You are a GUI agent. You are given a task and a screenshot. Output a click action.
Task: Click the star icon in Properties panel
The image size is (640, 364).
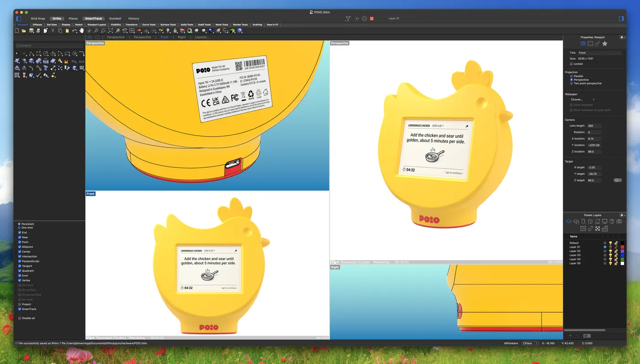pyautogui.click(x=605, y=43)
